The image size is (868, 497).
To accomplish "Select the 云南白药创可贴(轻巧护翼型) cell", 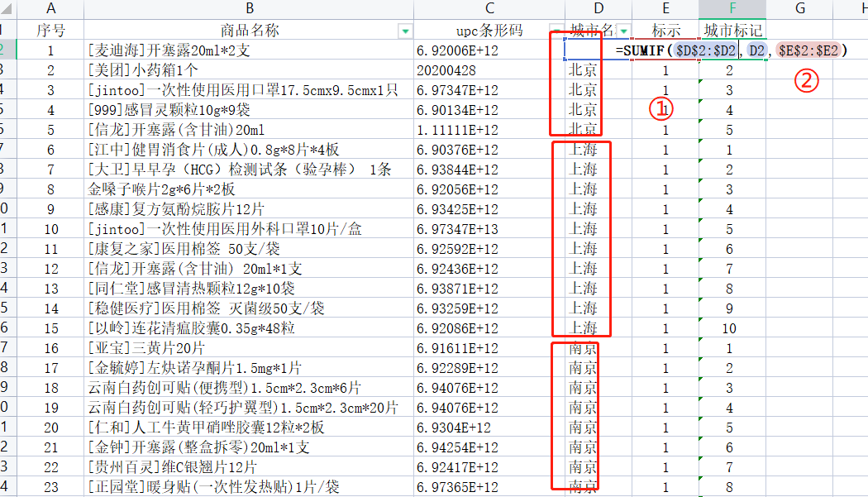I will tap(249, 409).
